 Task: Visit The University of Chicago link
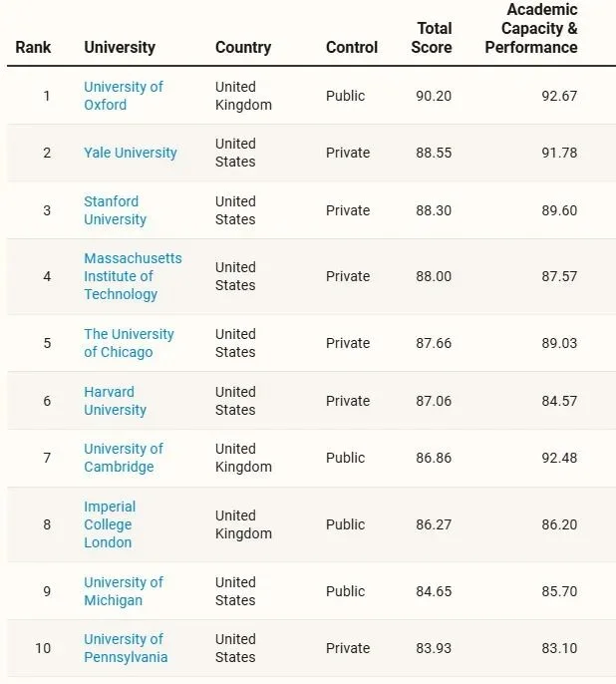pos(129,343)
